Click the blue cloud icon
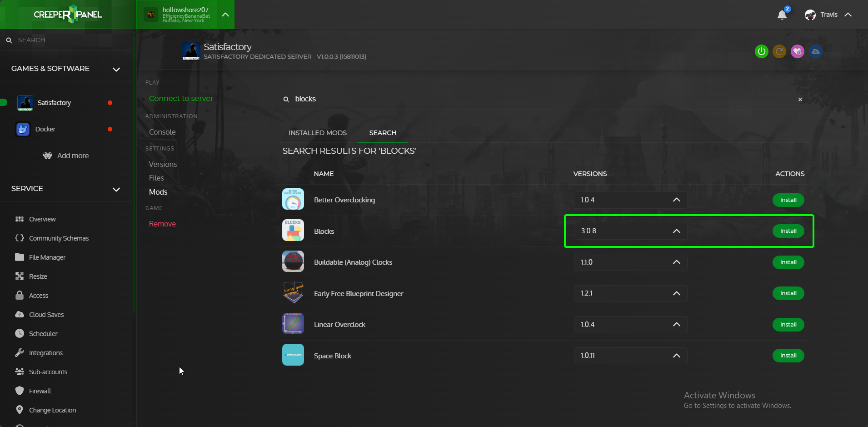Viewport: 868px width, 427px height. [x=816, y=51]
